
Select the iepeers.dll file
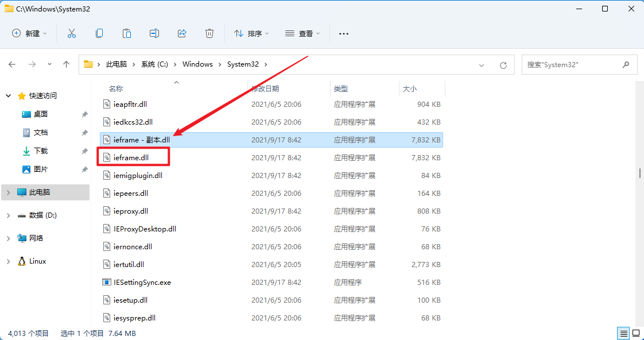click(x=271, y=193)
